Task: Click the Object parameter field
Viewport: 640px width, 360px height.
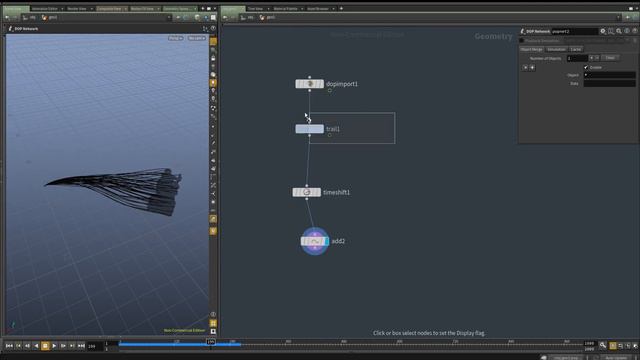Action: (609, 75)
